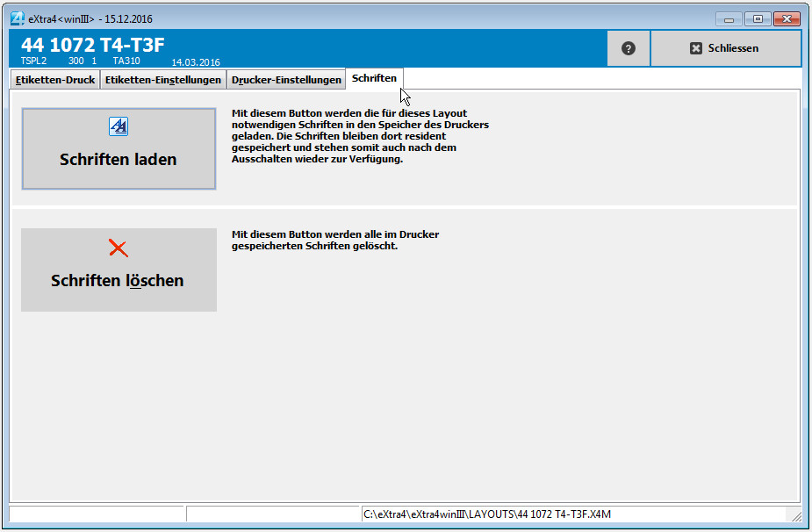This screenshot has width=812, height=532.
Task: Open the Etiketten-Einstellungen tab
Action: (x=162, y=80)
